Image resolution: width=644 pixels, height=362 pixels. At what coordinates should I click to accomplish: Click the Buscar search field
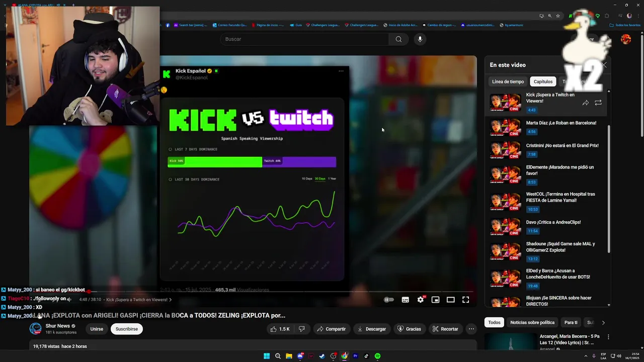click(304, 39)
